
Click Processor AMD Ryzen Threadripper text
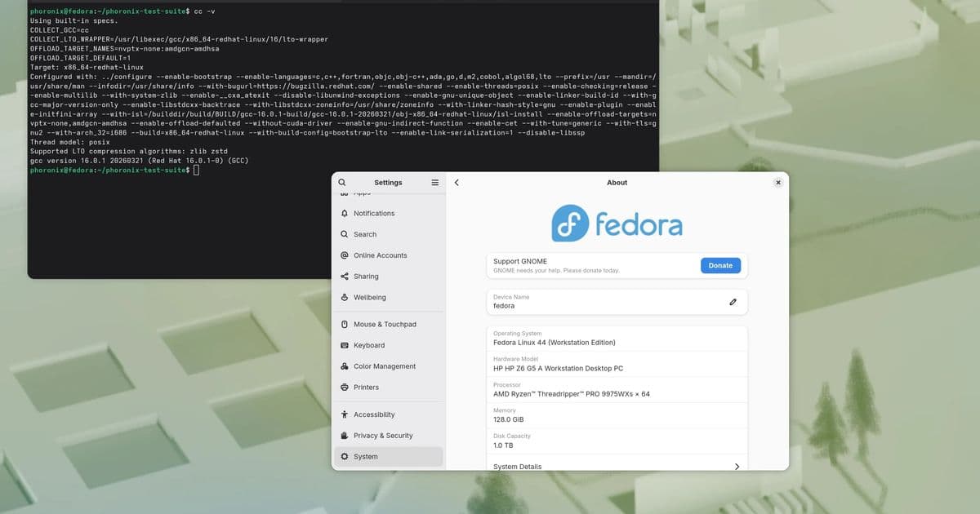(572, 394)
